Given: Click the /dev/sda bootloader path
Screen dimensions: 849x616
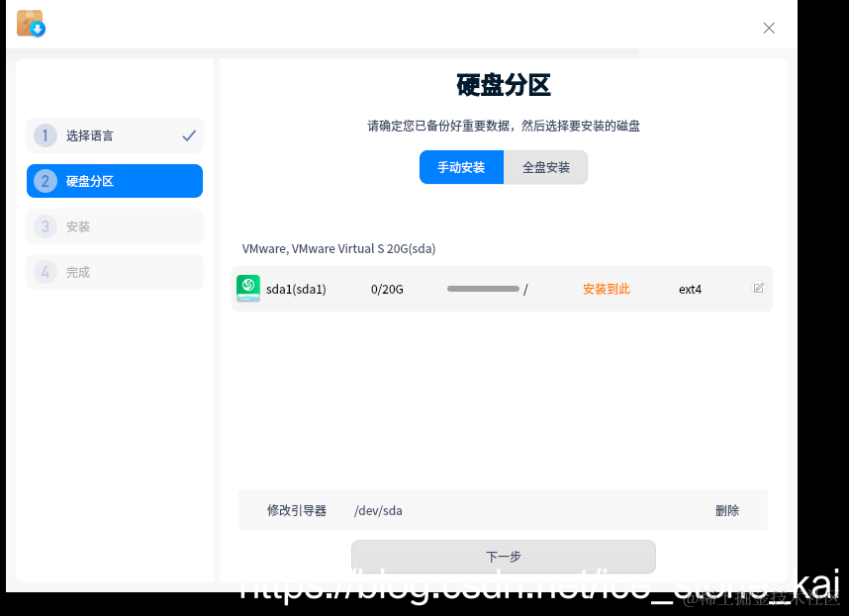Looking at the screenshot, I should point(378,510).
